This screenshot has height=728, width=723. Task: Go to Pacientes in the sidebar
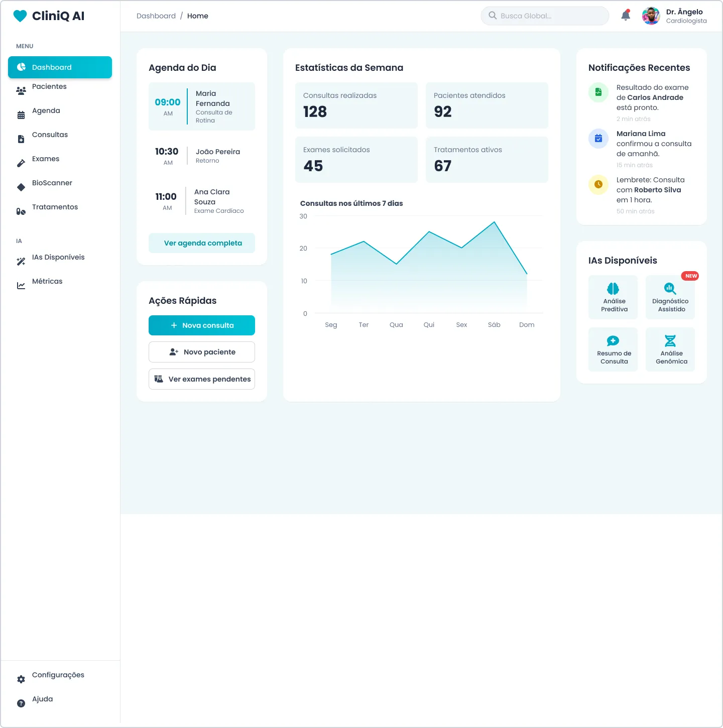[x=49, y=87]
